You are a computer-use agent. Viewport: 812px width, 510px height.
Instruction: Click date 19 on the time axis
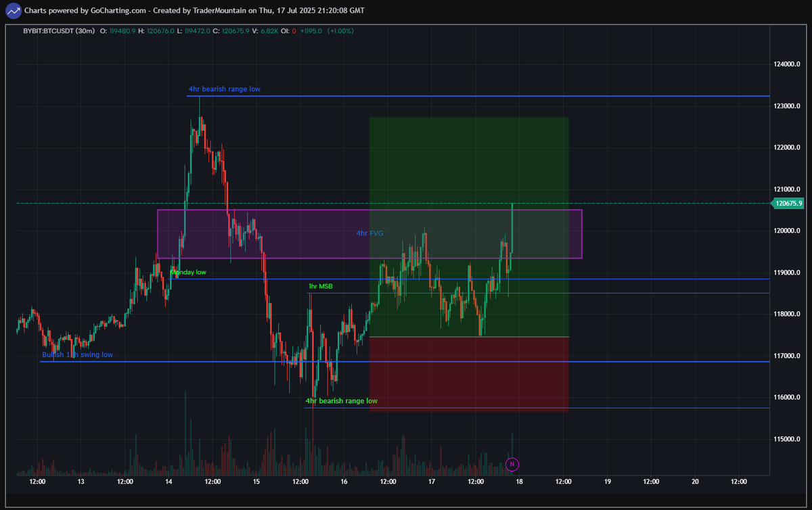click(x=608, y=482)
